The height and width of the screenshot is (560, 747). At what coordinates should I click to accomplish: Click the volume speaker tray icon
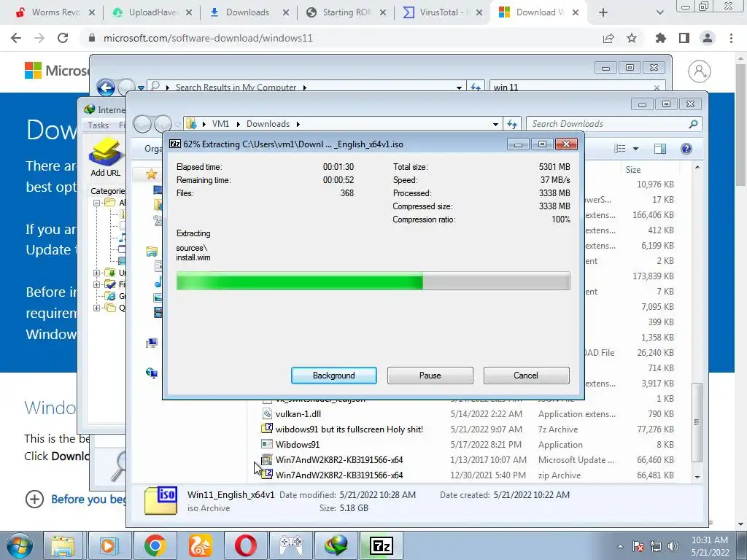pyautogui.click(x=673, y=547)
